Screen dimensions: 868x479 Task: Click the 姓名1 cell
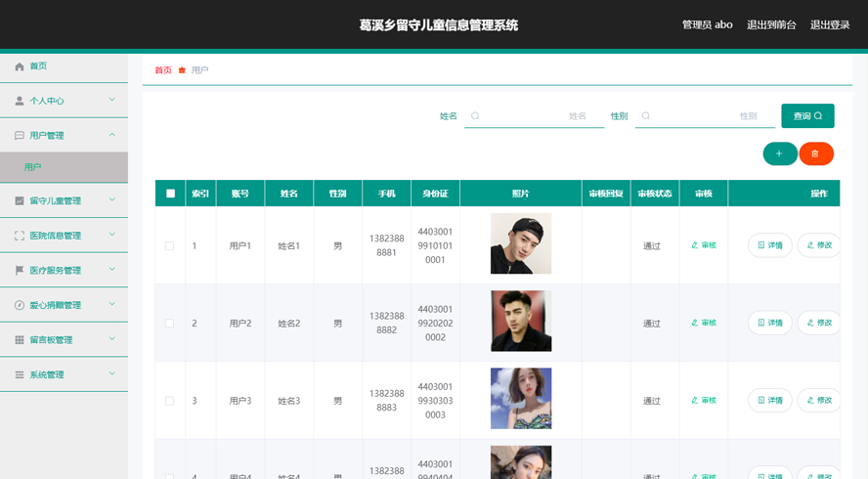point(289,246)
